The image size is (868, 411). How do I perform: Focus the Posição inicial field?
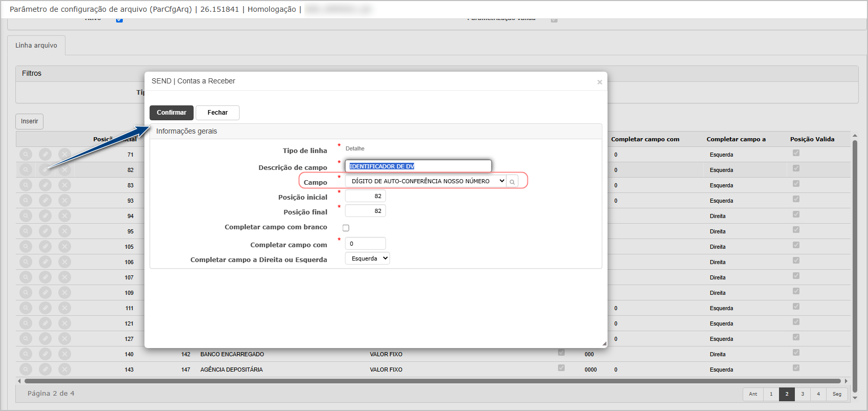pos(365,196)
